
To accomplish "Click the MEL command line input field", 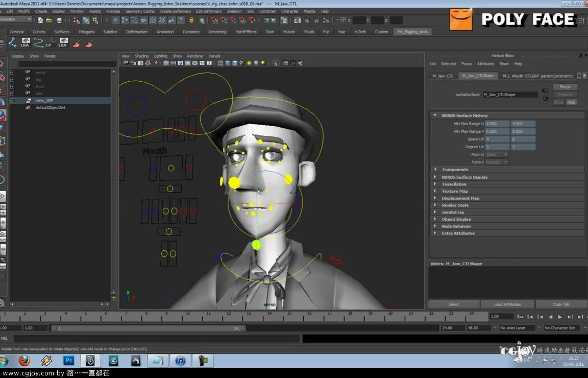I will coord(157,339).
